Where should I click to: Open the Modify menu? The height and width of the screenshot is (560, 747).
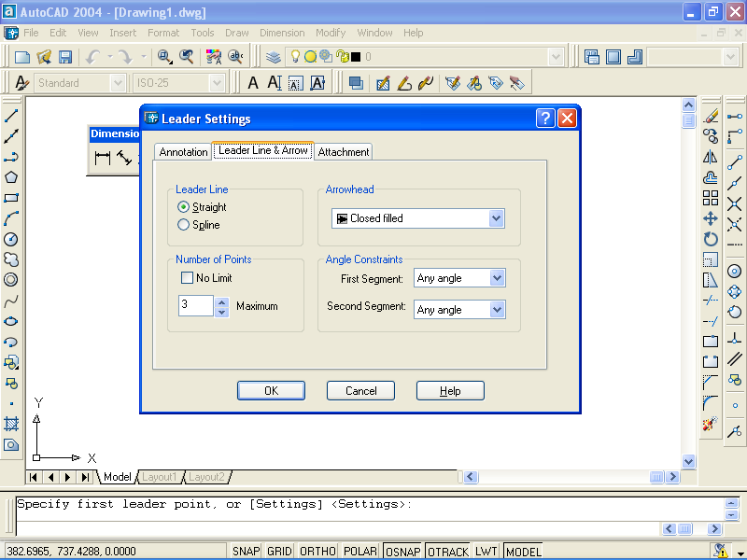(x=331, y=33)
